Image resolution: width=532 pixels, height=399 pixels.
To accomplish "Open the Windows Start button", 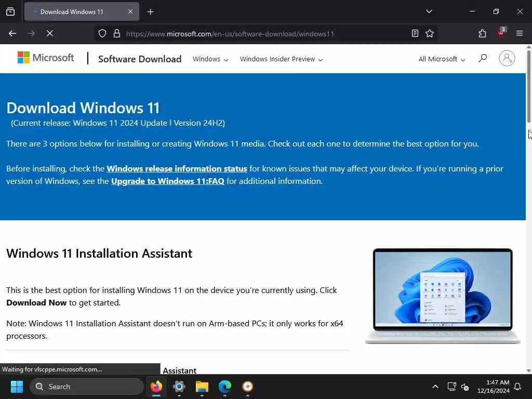I will [x=17, y=387].
